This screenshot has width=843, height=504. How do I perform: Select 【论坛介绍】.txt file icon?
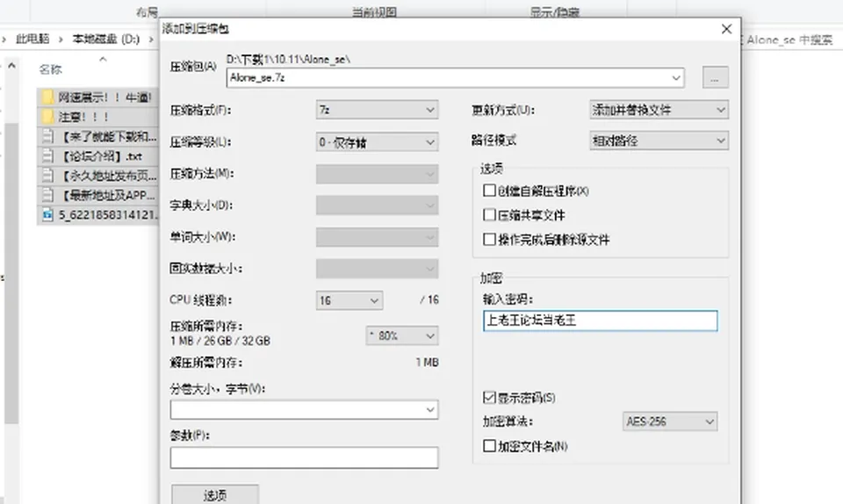click(x=47, y=155)
